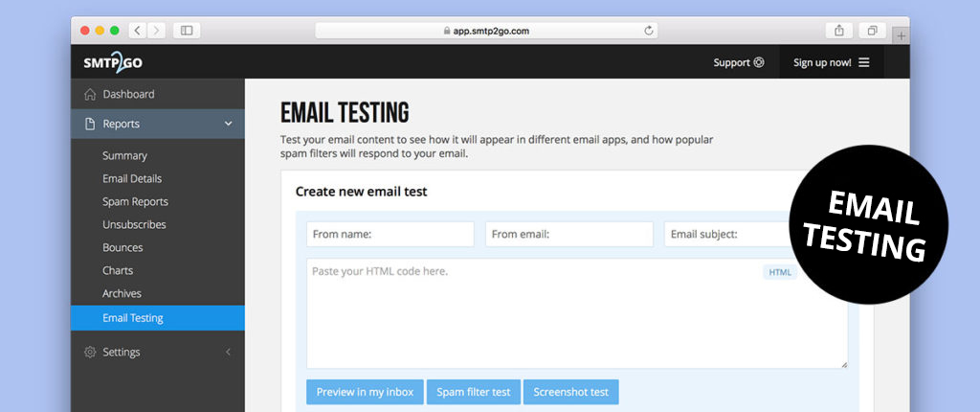This screenshot has height=412, width=980.
Task: Reload the page with the refresh icon
Action: point(648,31)
